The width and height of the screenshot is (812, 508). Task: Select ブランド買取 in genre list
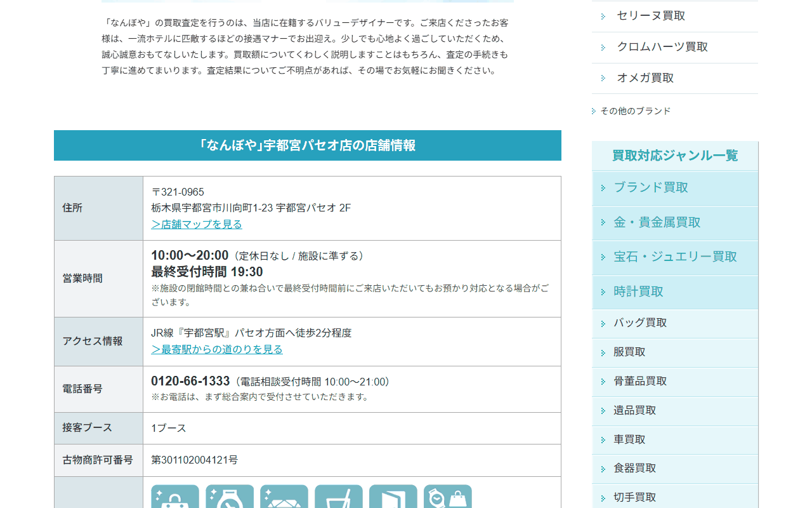(675, 188)
